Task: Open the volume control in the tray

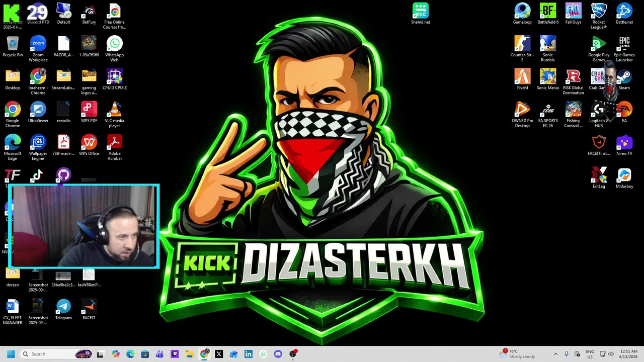Action: click(610, 354)
